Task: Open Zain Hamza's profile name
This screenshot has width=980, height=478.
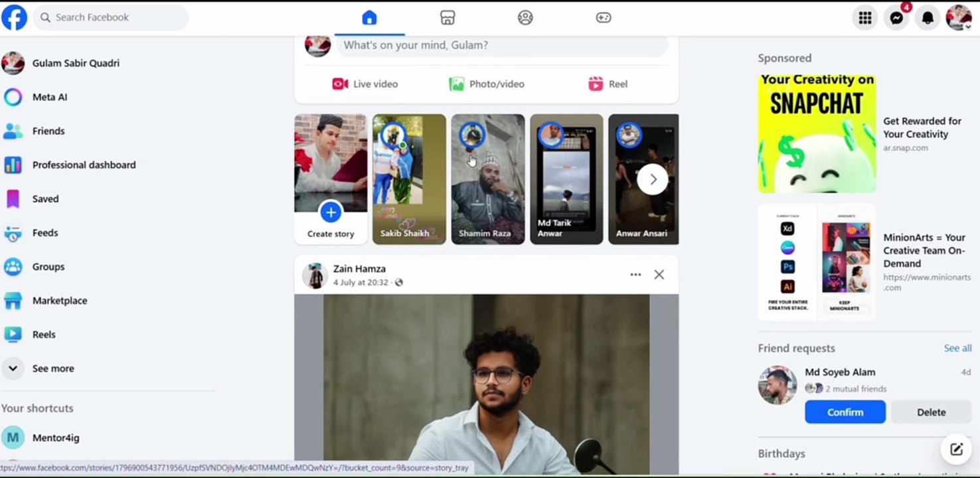Action: coord(359,269)
